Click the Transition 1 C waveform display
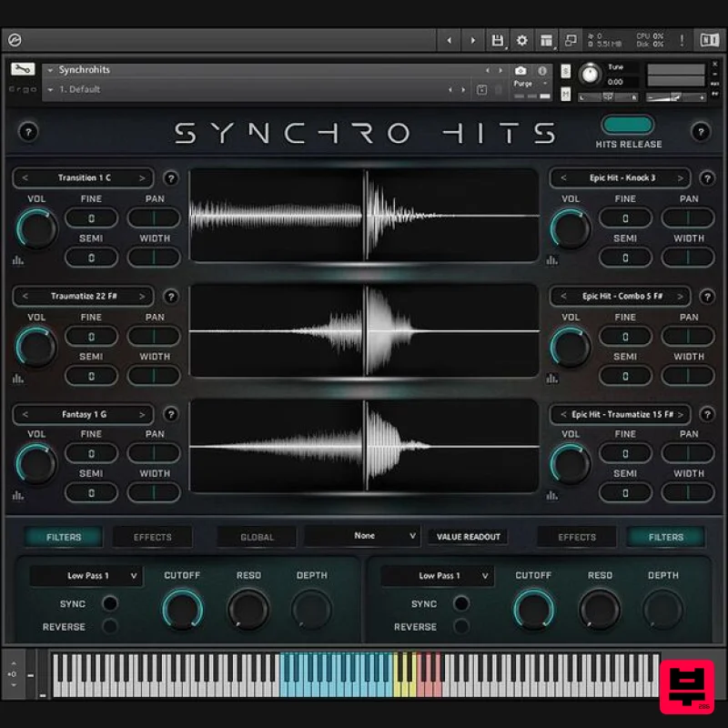Viewport: 728px width, 728px height. 365,216
